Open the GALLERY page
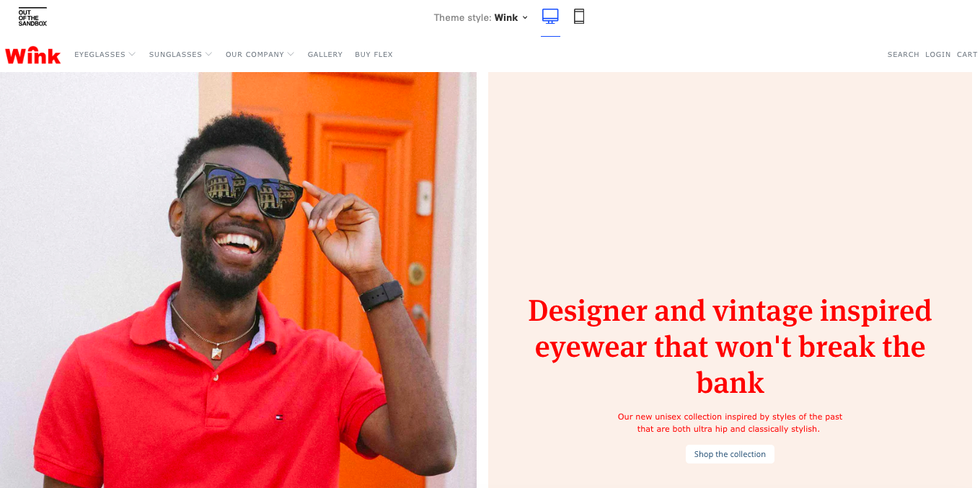 [x=325, y=54]
